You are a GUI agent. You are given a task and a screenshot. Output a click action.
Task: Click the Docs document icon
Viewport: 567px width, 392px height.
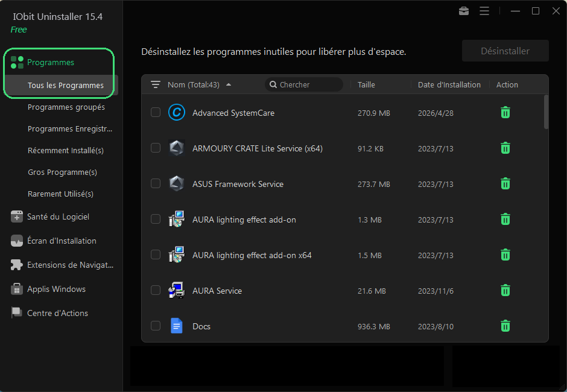click(177, 326)
